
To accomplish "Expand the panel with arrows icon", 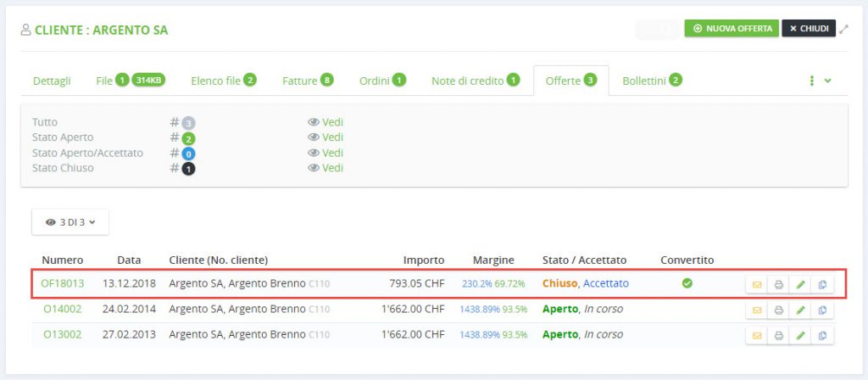I will (x=843, y=29).
